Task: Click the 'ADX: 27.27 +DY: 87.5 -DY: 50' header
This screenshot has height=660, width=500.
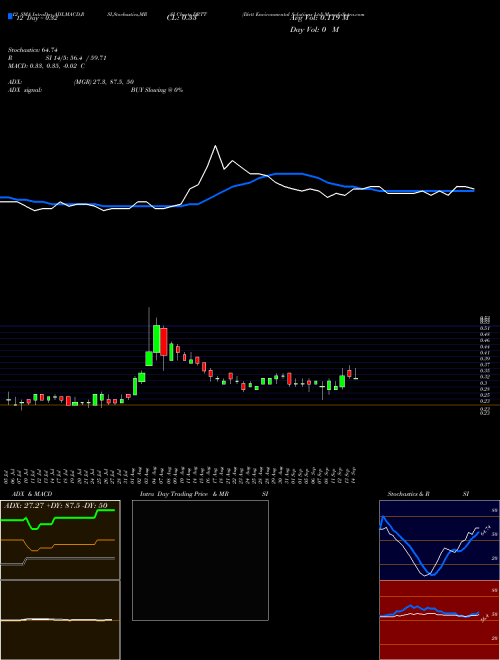Action: click(x=56, y=505)
